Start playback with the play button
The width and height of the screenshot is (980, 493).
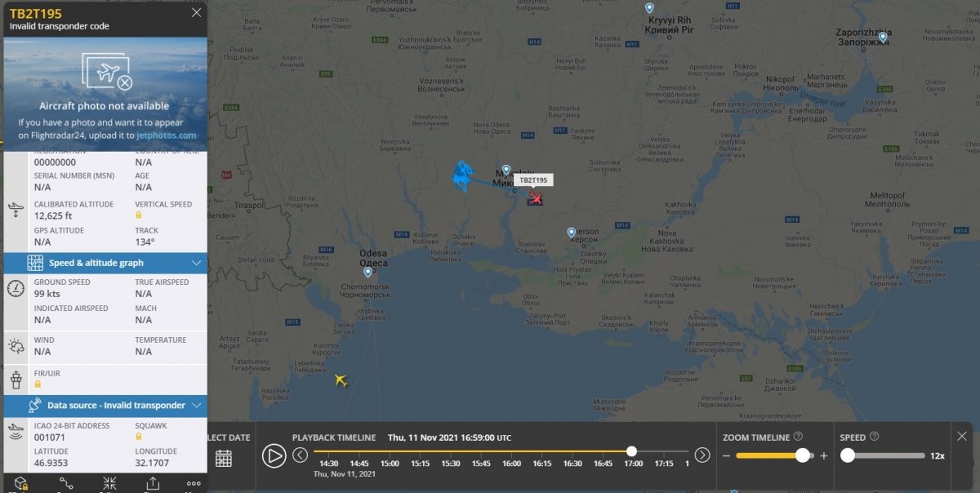274,455
